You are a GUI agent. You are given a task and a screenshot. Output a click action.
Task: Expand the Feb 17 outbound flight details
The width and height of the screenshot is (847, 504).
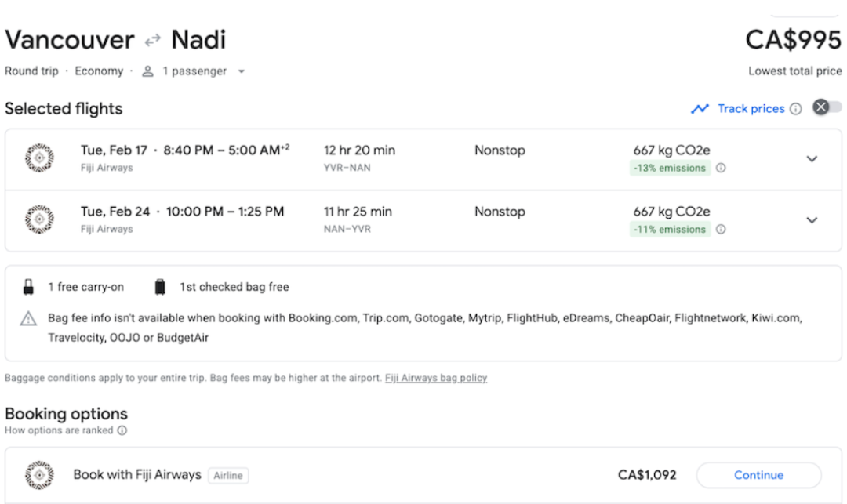point(812,159)
